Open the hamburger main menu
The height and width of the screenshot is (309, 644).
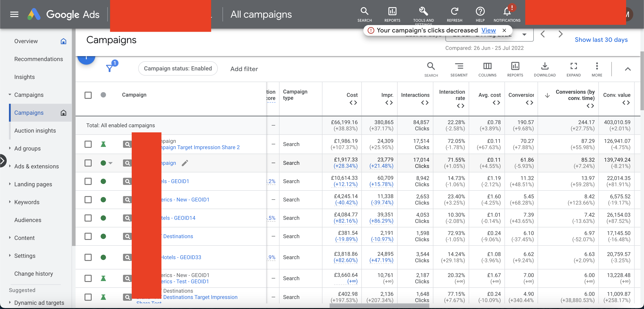coord(14,15)
